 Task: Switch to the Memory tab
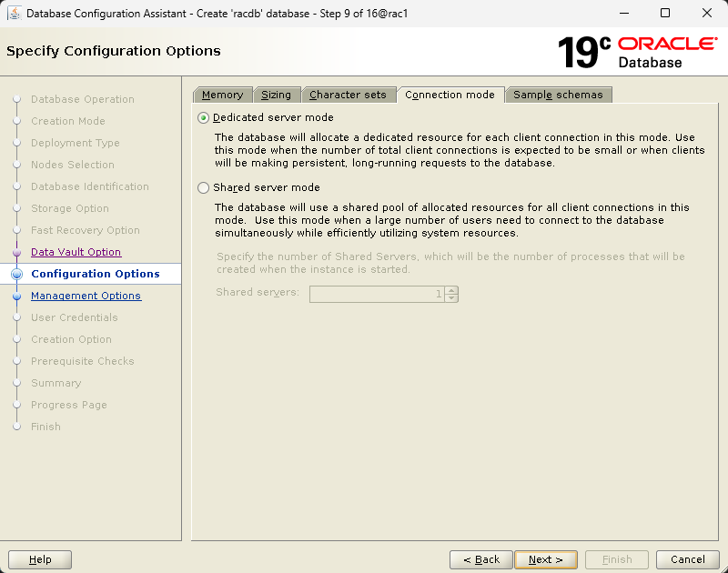(222, 95)
